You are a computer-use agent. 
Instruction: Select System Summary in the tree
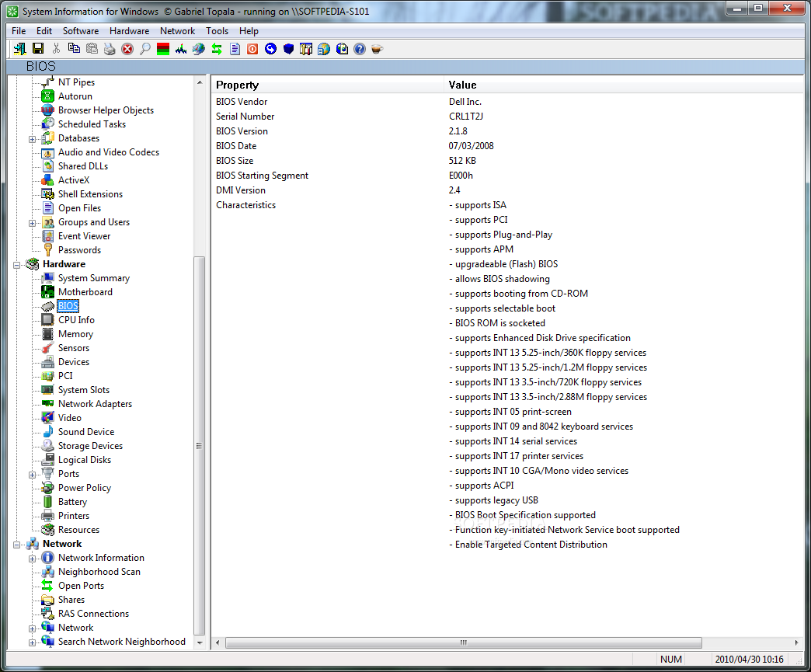[x=94, y=278]
